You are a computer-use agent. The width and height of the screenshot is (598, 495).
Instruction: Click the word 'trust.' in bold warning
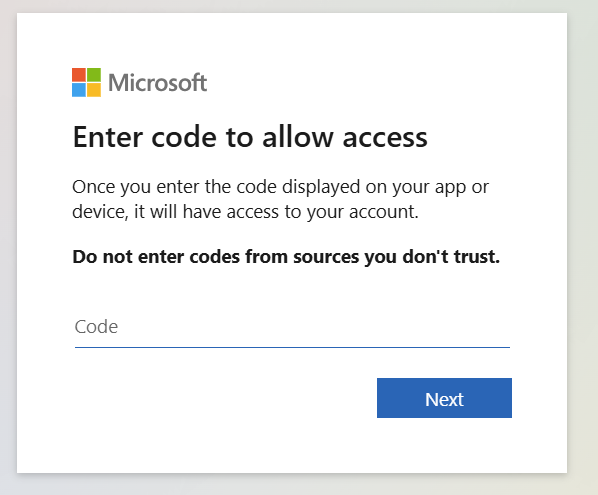(x=477, y=257)
